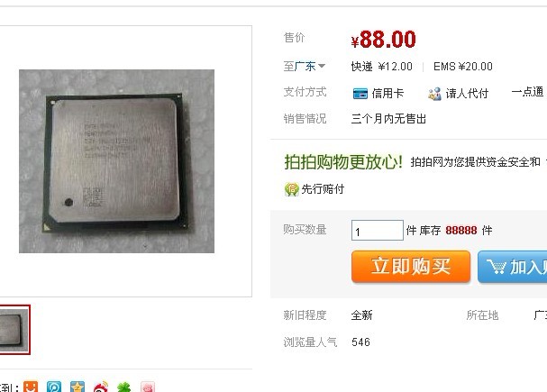Share to Sina Weibo red eye icon
Viewport: 547px width, 392px height.
pyautogui.click(x=101, y=387)
